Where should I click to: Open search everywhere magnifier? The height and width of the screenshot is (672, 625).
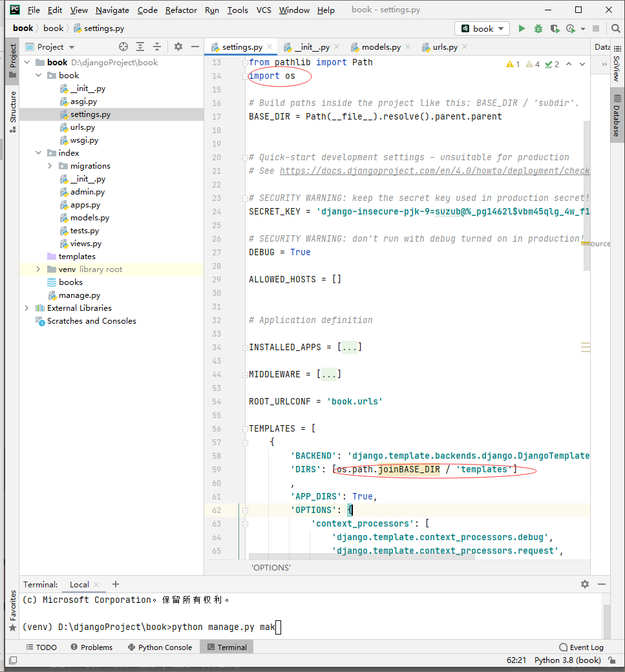pyautogui.click(x=615, y=28)
